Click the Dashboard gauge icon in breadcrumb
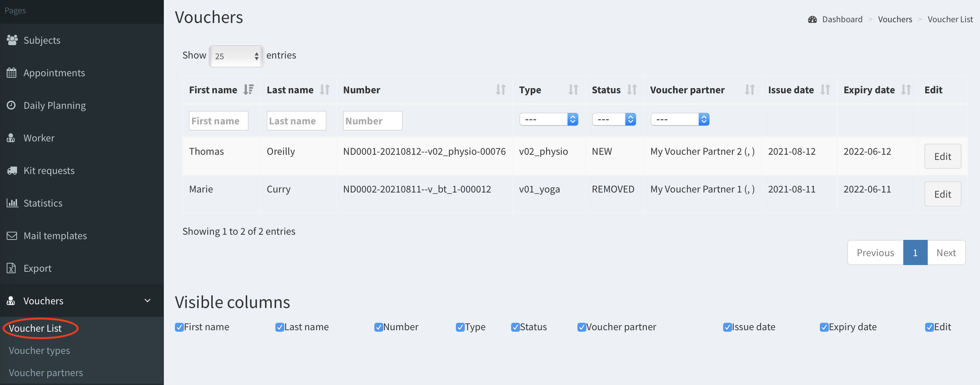The height and width of the screenshot is (385, 980). pyautogui.click(x=812, y=19)
